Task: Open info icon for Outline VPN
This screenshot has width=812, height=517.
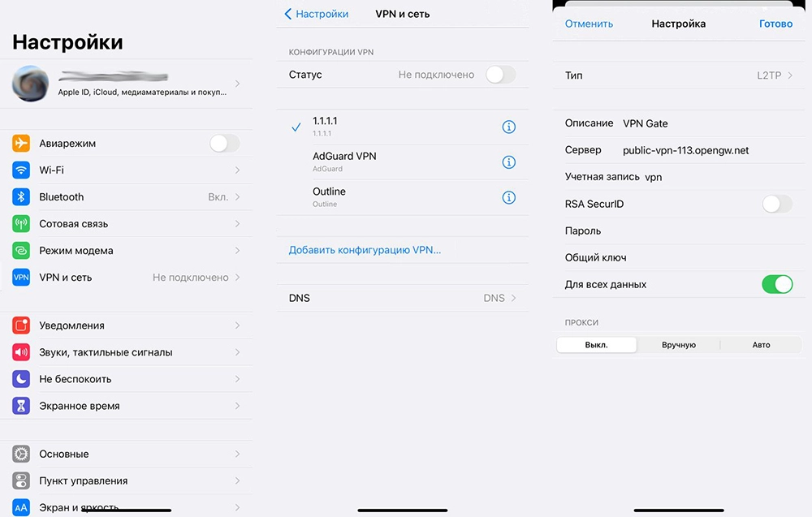Action: click(x=509, y=197)
